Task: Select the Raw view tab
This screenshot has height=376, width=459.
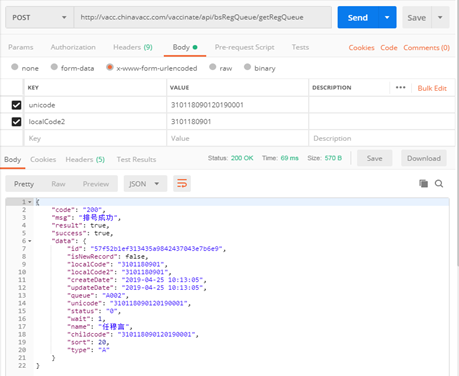Action: tap(58, 184)
